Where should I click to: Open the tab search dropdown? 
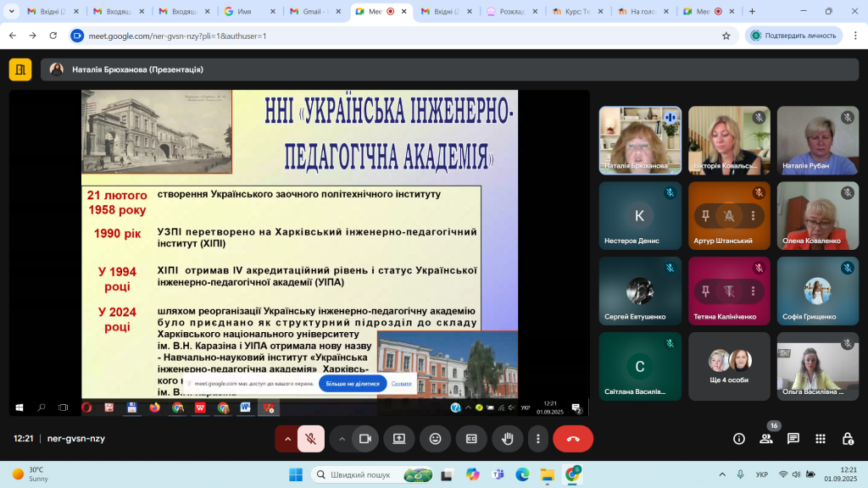point(11,11)
